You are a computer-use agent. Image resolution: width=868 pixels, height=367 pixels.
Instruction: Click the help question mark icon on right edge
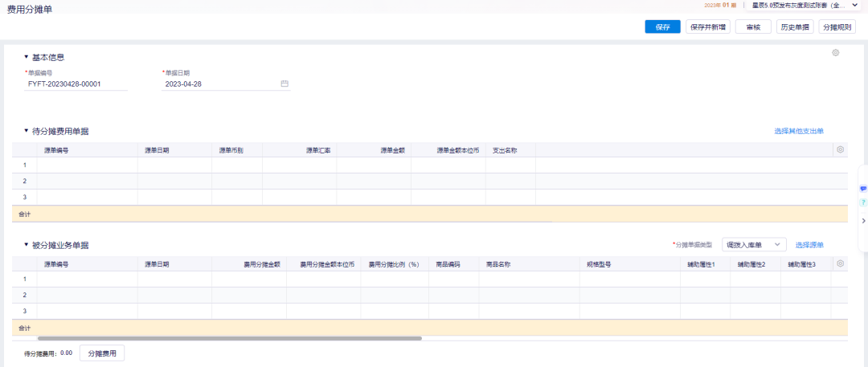[x=863, y=202]
